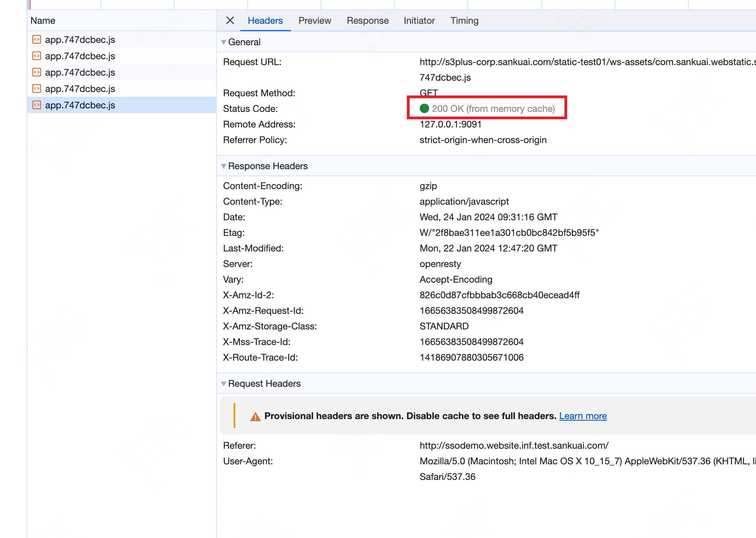
Task: Collapse the Request Headers section
Action: pyautogui.click(x=224, y=384)
